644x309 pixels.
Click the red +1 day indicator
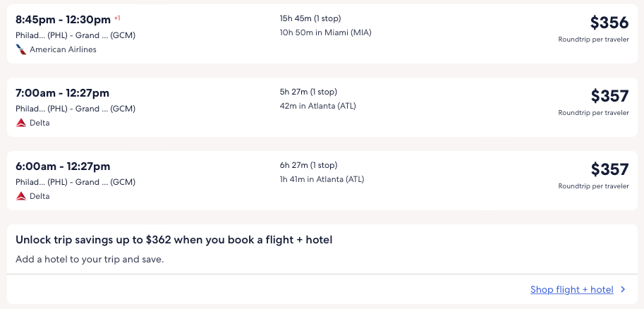coord(117,18)
